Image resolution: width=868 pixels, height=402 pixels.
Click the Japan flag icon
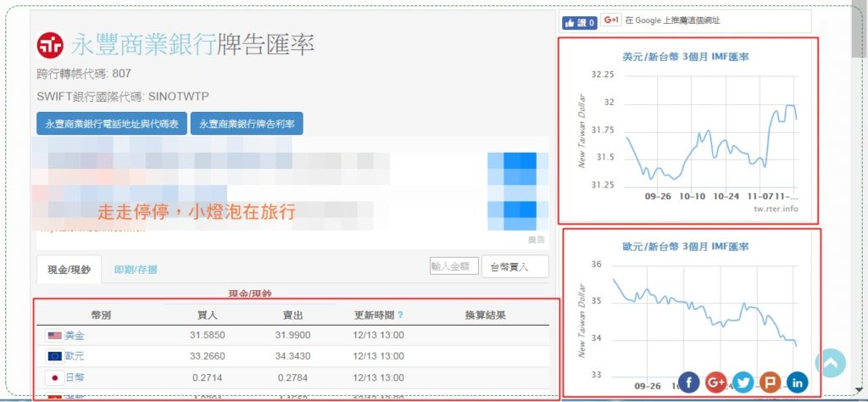55,377
